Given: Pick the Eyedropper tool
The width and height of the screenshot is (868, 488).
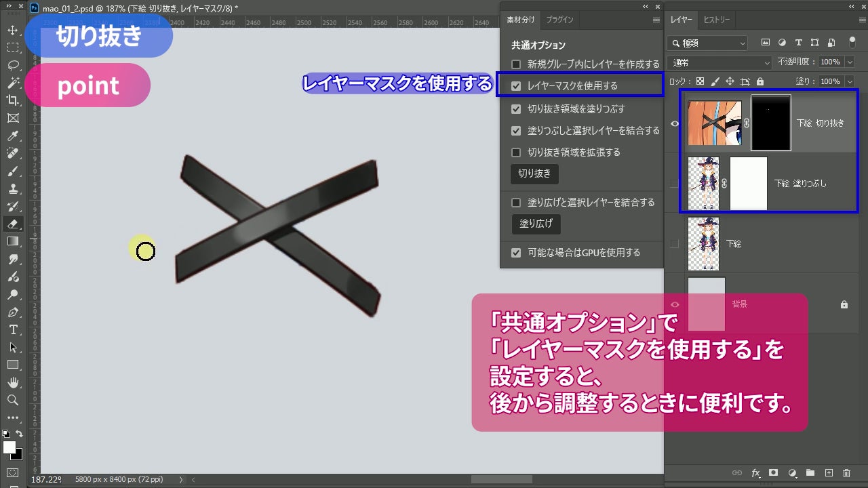Looking at the screenshot, I should click(12, 136).
